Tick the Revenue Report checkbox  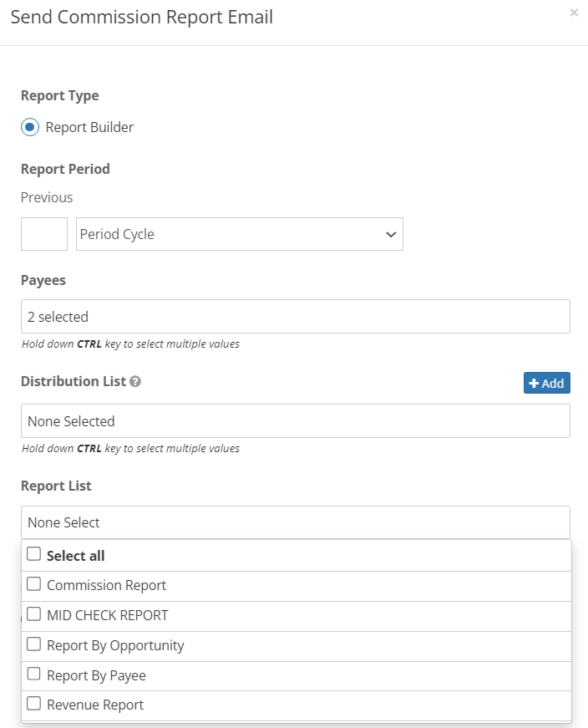pos(33,704)
